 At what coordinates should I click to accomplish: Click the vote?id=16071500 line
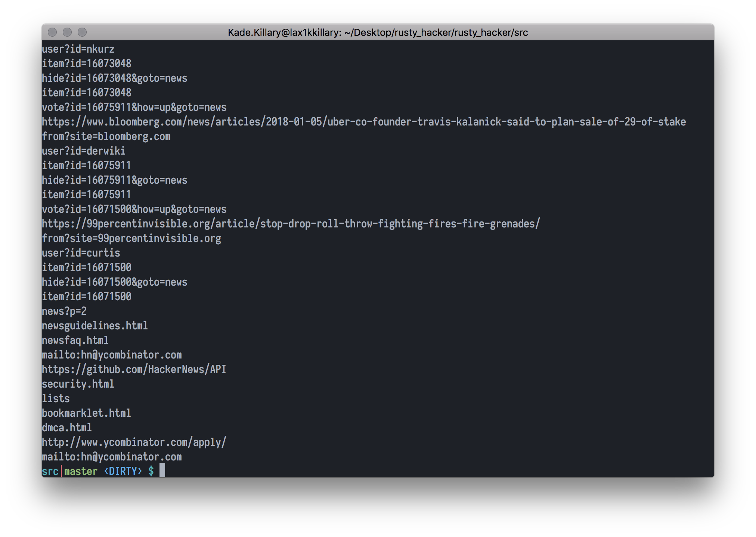134,209
